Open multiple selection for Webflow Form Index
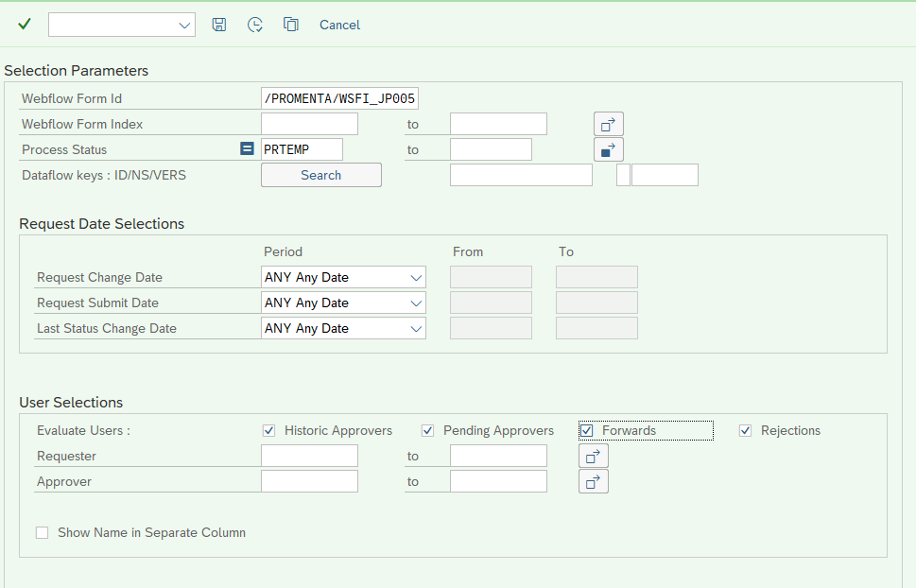 (x=608, y=124)
